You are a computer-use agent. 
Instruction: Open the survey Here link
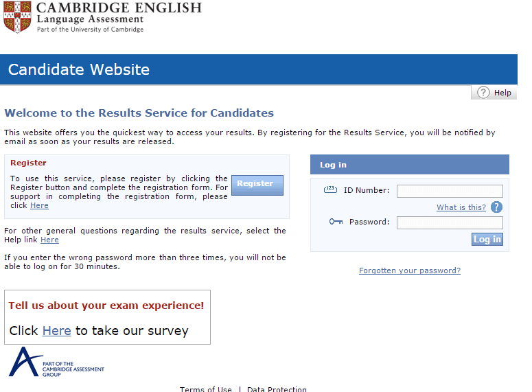[57, 331]
